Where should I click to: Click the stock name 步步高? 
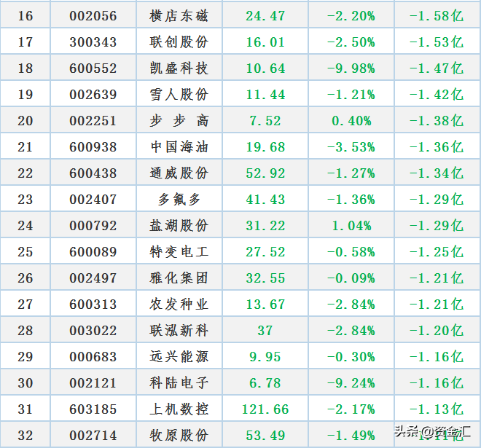(179, 121)
